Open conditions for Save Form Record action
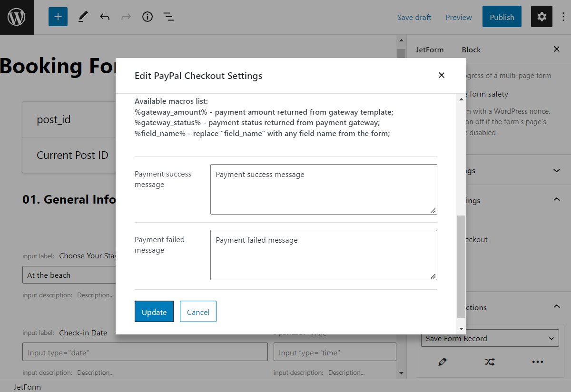 [x=490, y=362]
